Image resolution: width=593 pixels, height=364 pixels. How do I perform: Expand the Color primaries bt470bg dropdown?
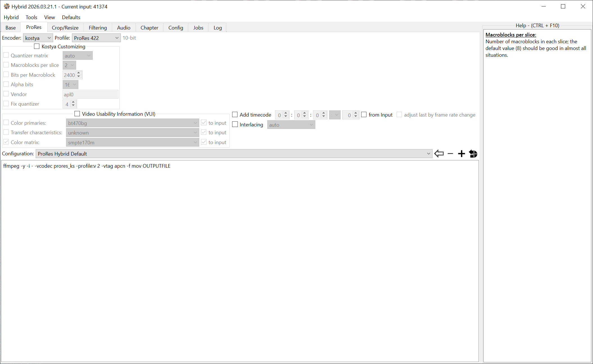[x=132, y=123]
